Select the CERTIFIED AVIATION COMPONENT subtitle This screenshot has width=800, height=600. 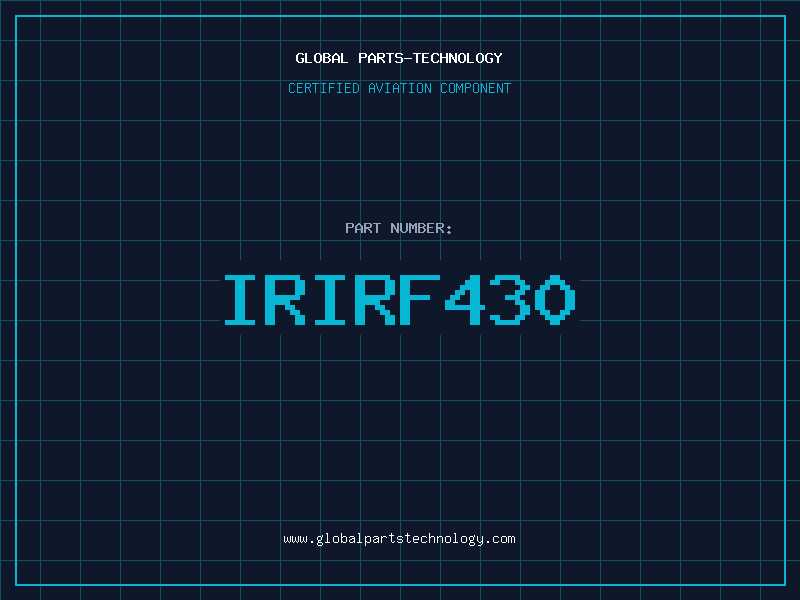399,88
